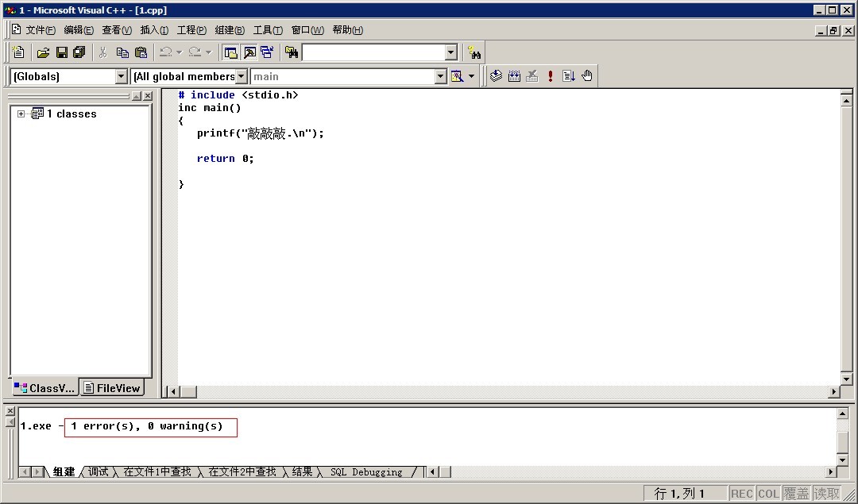Open the All global members dropdown
This screenshot has width=858, height=504.
pyautogui.click(x=241, y=76)
